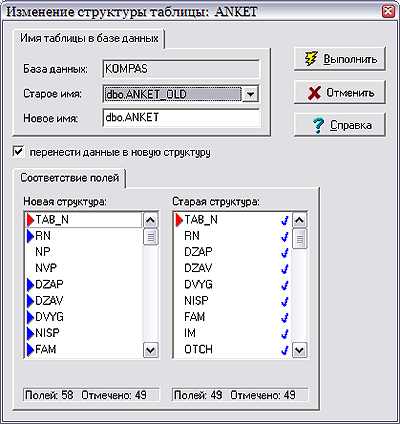
Task: Click the down arrow of the new structure list
Action: click(150, 350)
